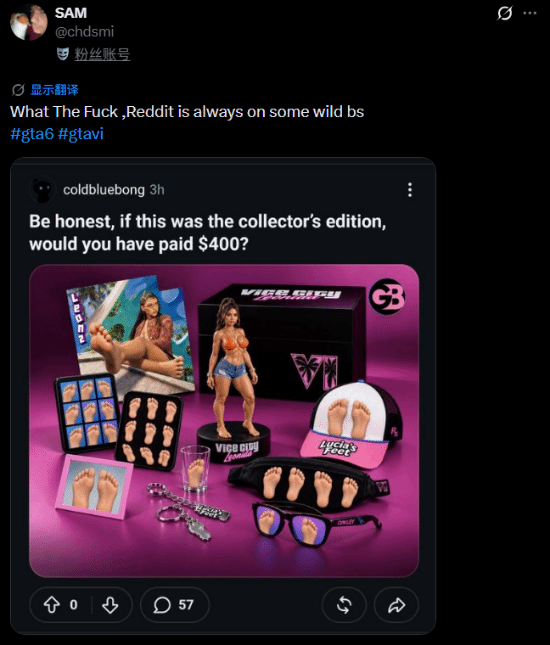Click the SAM display name
The image size is (550, 645).
(x=71, y=13)
